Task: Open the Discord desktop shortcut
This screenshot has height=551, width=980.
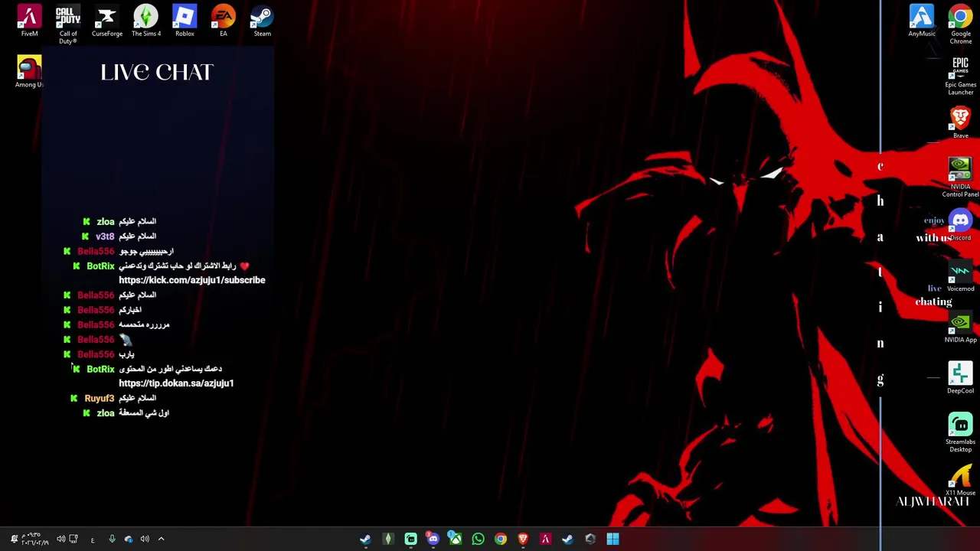Action: (x=960, y=225)
